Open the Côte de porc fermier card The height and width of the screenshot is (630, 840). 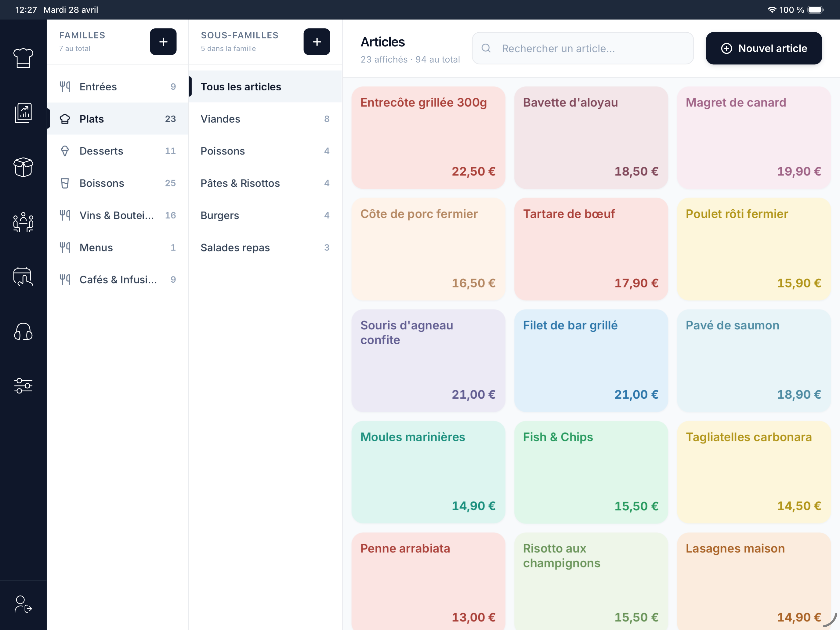428,249
